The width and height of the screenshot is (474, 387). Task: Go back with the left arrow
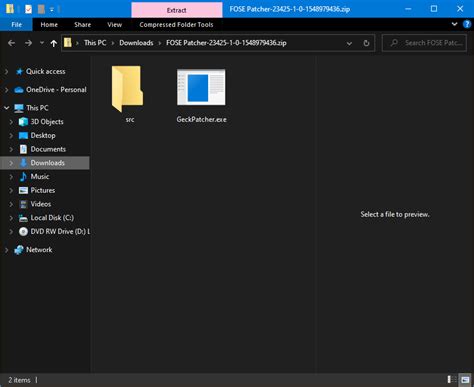(11, 43)
